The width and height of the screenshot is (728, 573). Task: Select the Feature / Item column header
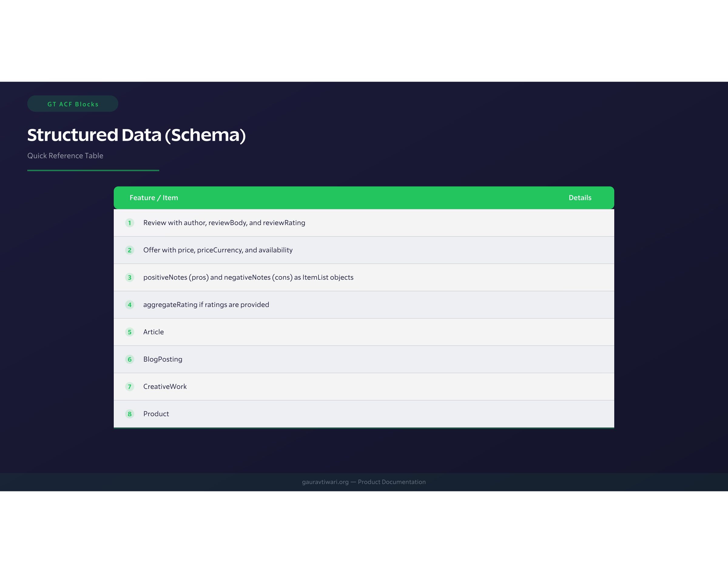point(154,197)
